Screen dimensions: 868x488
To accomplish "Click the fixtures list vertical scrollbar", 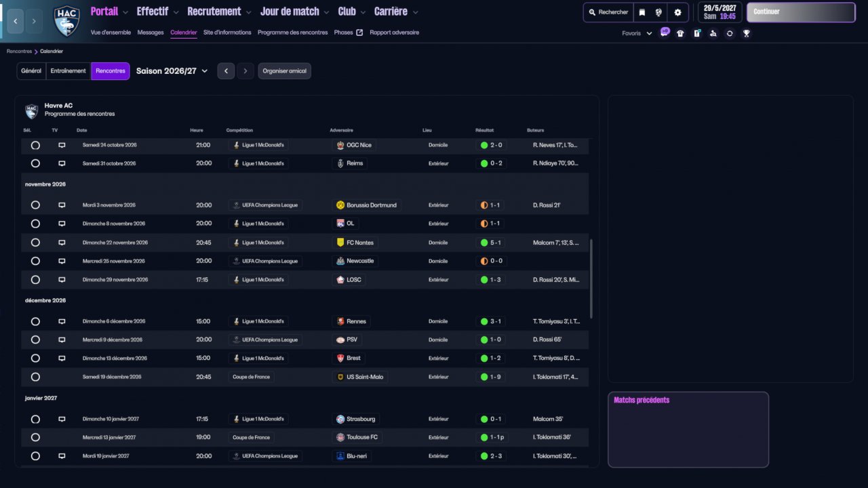I will point(591,278).
